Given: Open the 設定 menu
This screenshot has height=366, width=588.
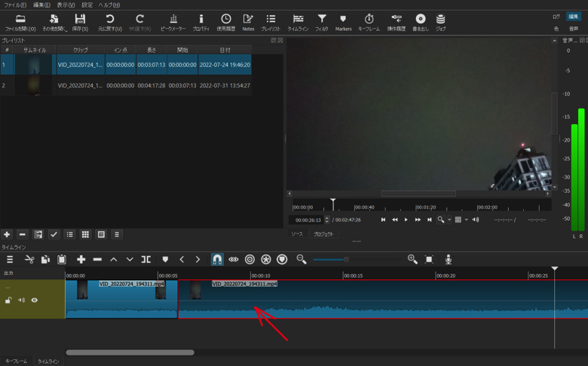Looking at the screenshot, I should [87, 5].
